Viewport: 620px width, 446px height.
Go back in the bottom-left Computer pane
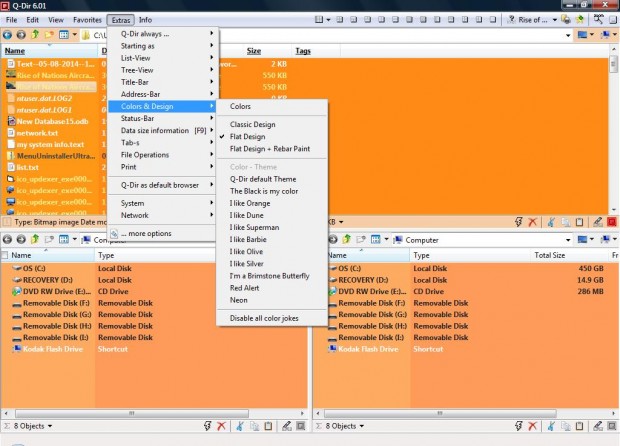click(x=7, y=239)
